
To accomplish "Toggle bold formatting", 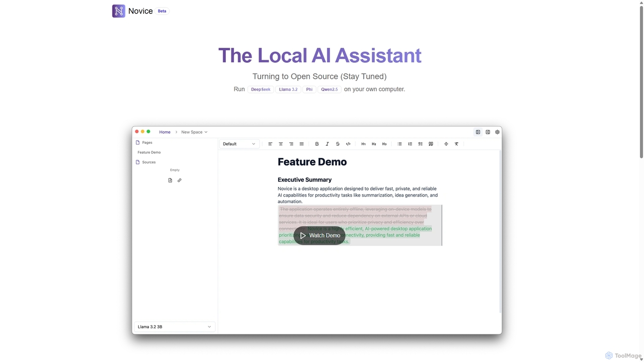I will pos(317,144).
